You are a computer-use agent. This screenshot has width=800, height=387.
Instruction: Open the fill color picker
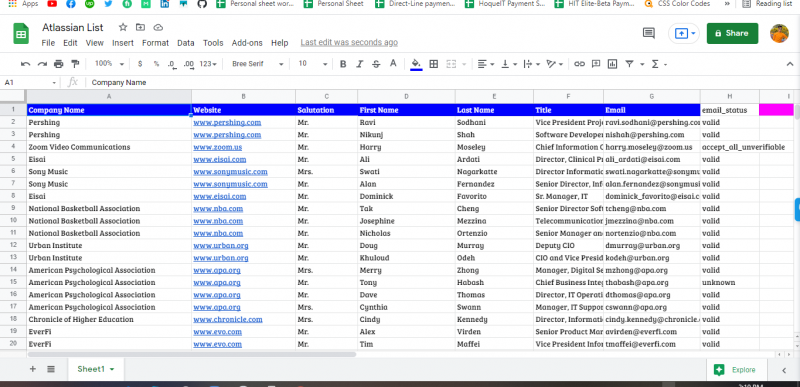tap(416, 64)
